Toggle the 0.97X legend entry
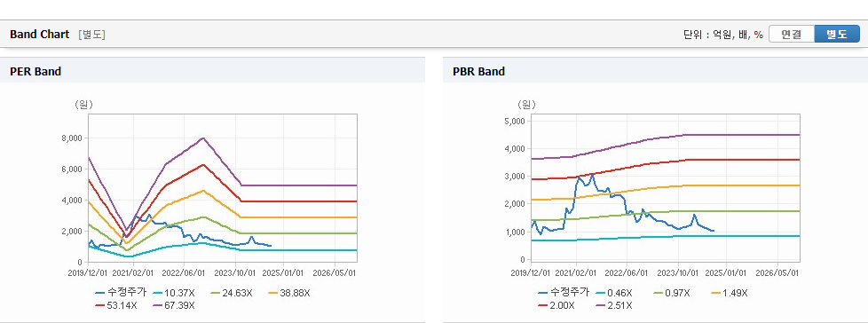This screenshot has width=868, height=323. [x=672, y=293]
